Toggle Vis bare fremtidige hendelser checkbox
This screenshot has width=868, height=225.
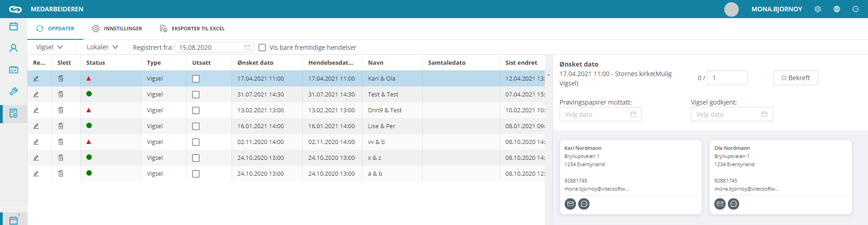coord(262,48)
